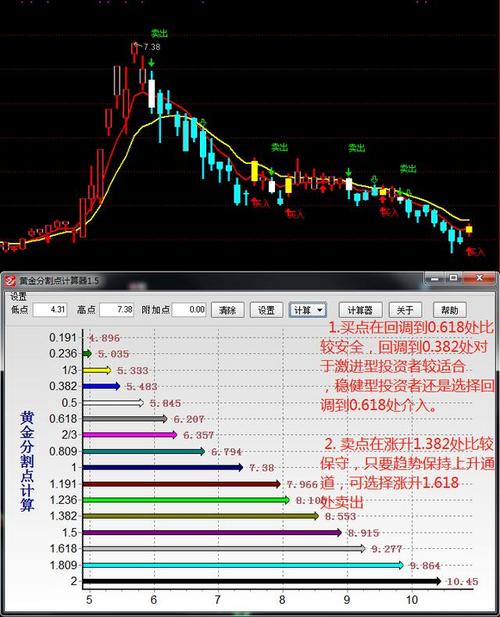
Task: Click the green 卖出 arrow below the 7.38 peak
Action: [x=151, y=63]
